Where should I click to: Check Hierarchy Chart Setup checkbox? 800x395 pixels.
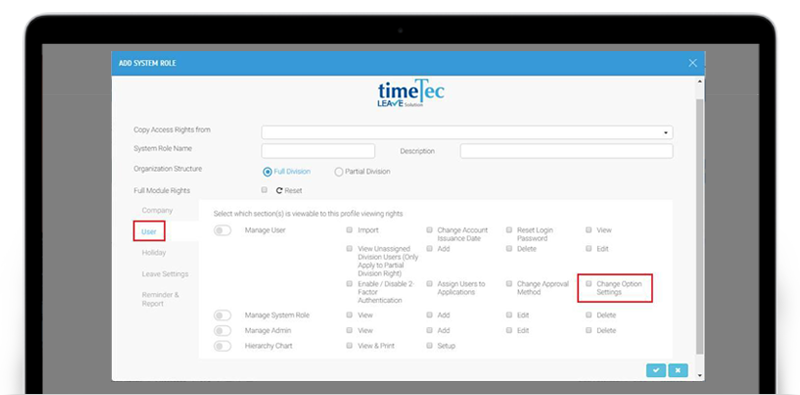(x=430, y=345)
